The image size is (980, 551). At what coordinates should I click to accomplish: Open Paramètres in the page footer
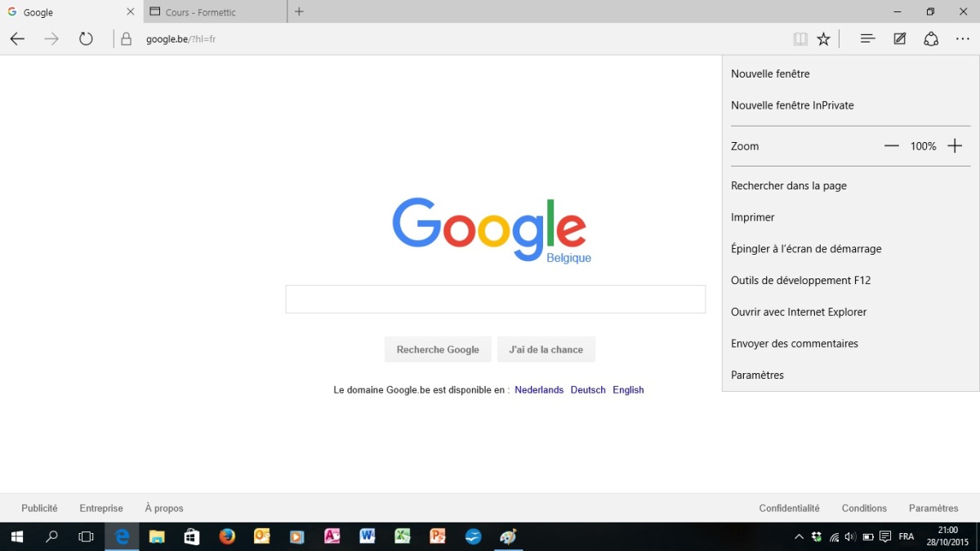point(933,508)
